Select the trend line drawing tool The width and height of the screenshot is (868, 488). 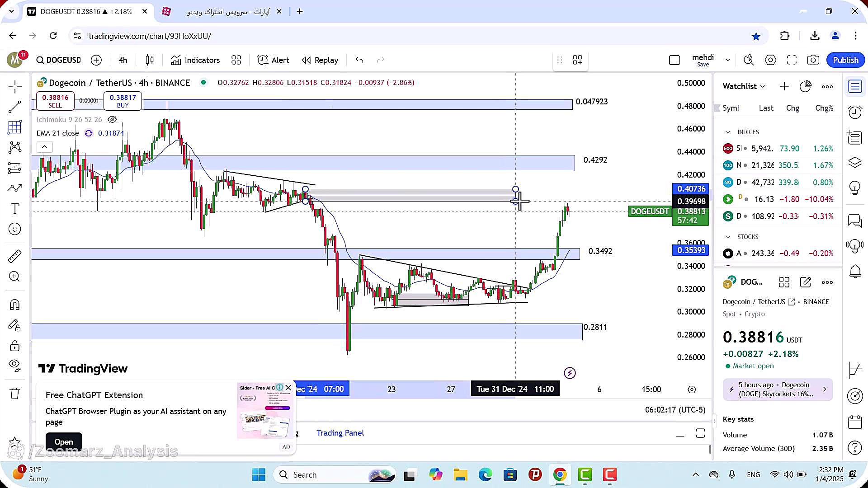click(x=14, y=107)
